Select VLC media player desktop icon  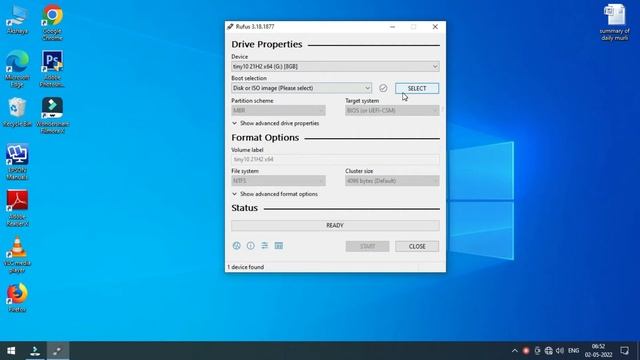17,255
